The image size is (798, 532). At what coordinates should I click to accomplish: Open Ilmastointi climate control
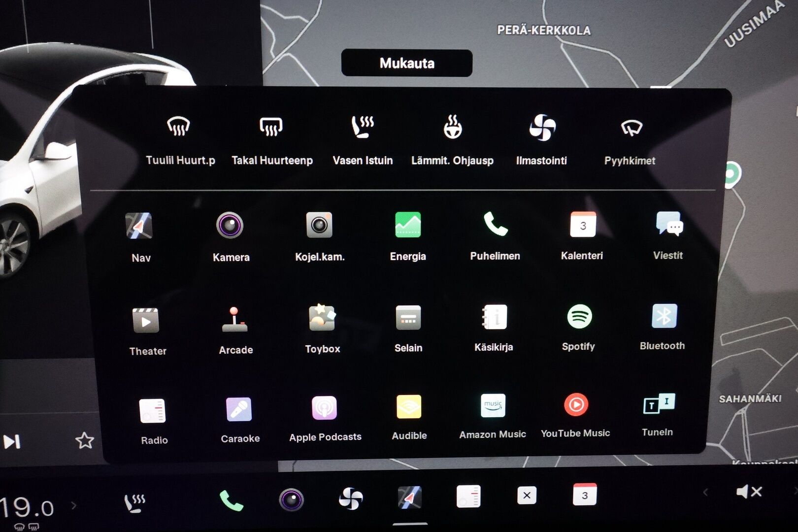[542, 127]
